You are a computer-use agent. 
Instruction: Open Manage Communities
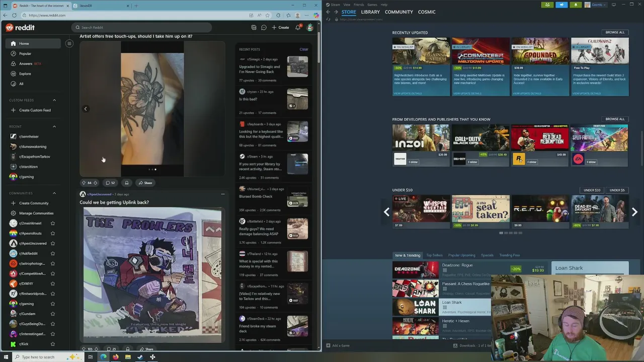click(x=32, y=213)
